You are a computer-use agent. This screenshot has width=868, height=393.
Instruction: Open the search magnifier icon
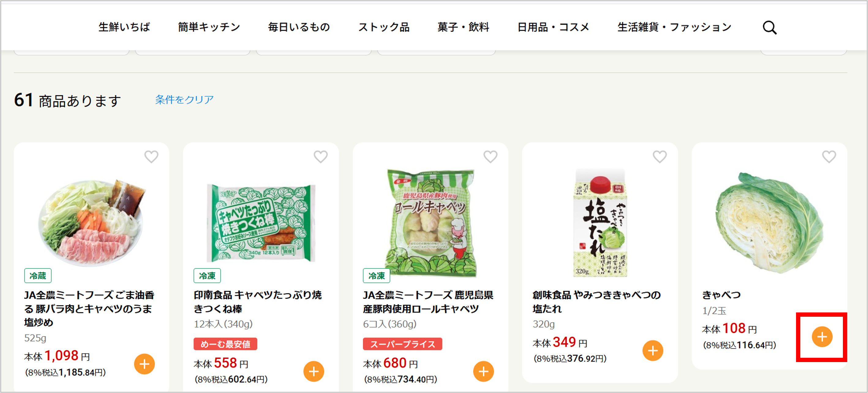tap(769, 27)
